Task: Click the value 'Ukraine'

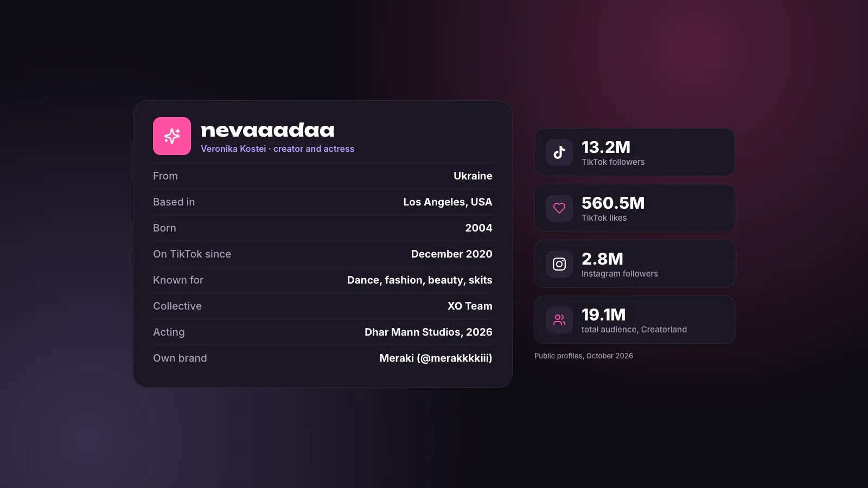Action: coord(473,176)
